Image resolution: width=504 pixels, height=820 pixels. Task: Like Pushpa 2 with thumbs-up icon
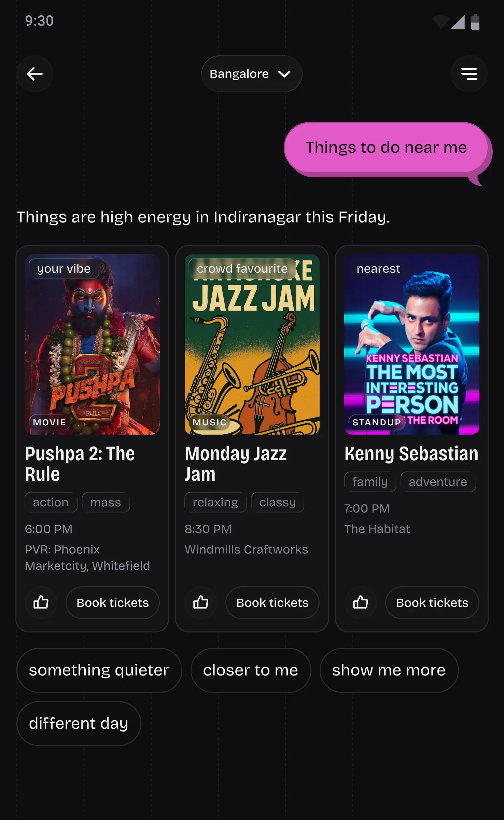tap(41, 602)
